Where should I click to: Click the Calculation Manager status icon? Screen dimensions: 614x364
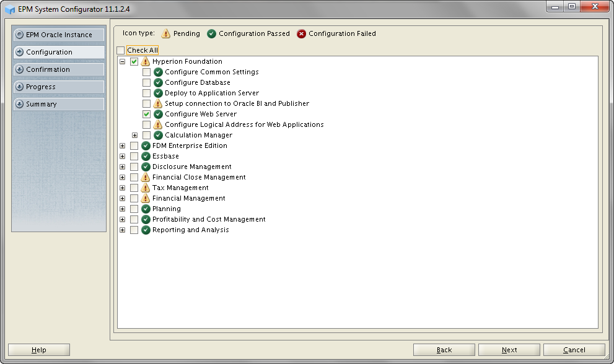tap(158, 135)
